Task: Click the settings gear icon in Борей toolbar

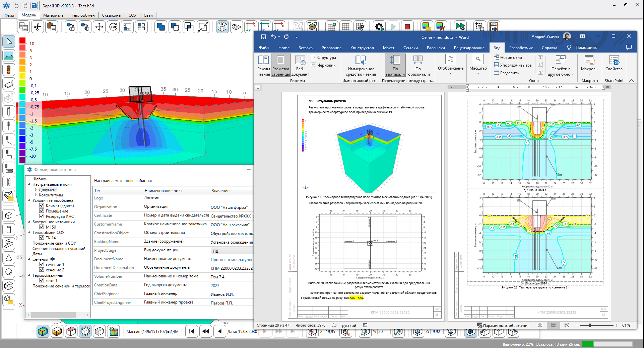Action: pyautogui.click(x=379, y=27)
